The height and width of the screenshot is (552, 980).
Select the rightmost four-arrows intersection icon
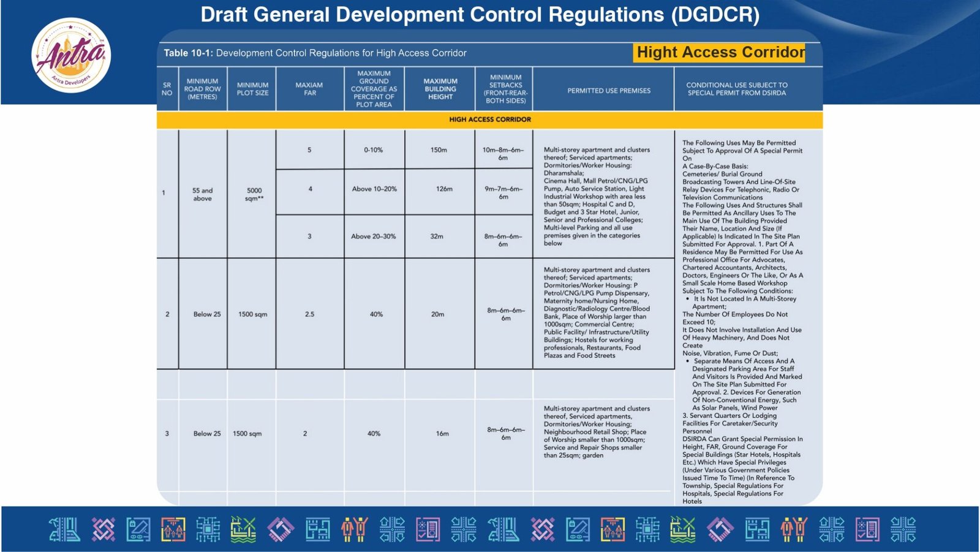903,529
